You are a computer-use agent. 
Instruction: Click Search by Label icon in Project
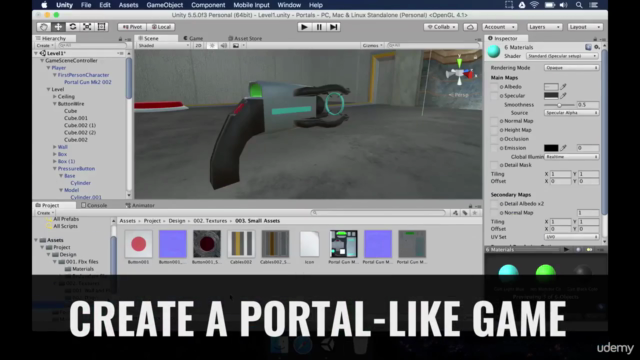pyautogui.click(x=465, y=213)
